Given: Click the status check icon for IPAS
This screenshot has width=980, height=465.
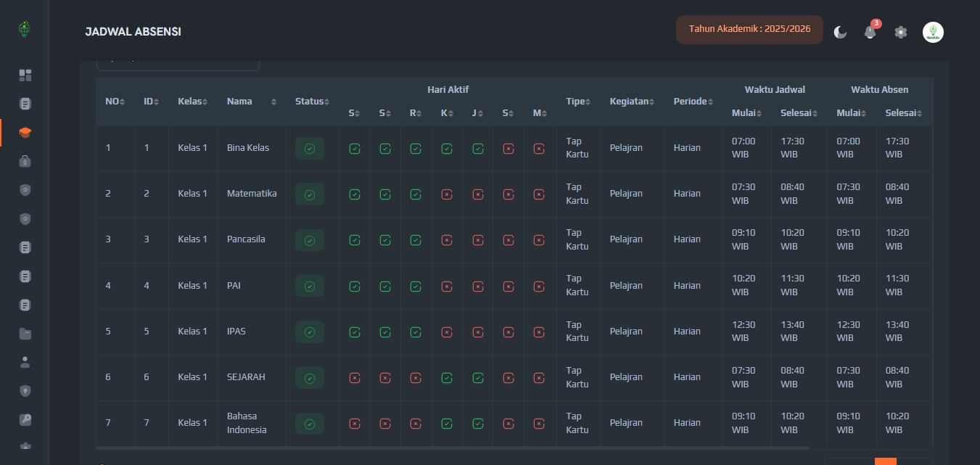Looking at the screenshot, I should click(310, 332).
